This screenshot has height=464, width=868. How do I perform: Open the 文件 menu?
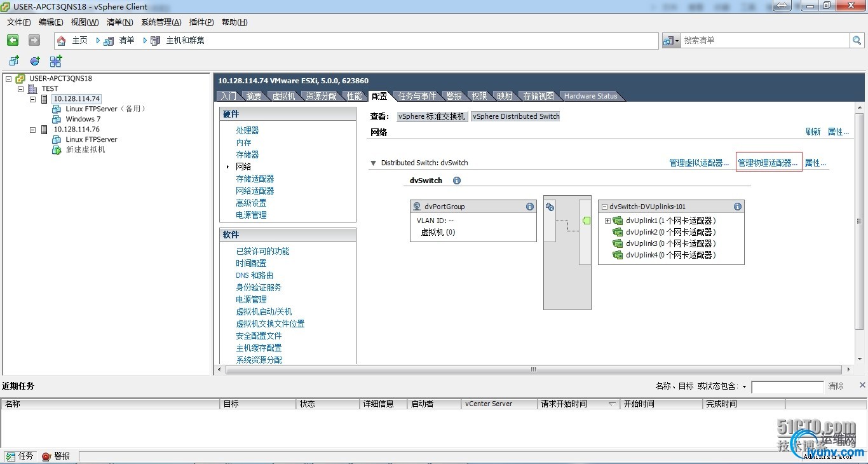click(x=19, y=22)
